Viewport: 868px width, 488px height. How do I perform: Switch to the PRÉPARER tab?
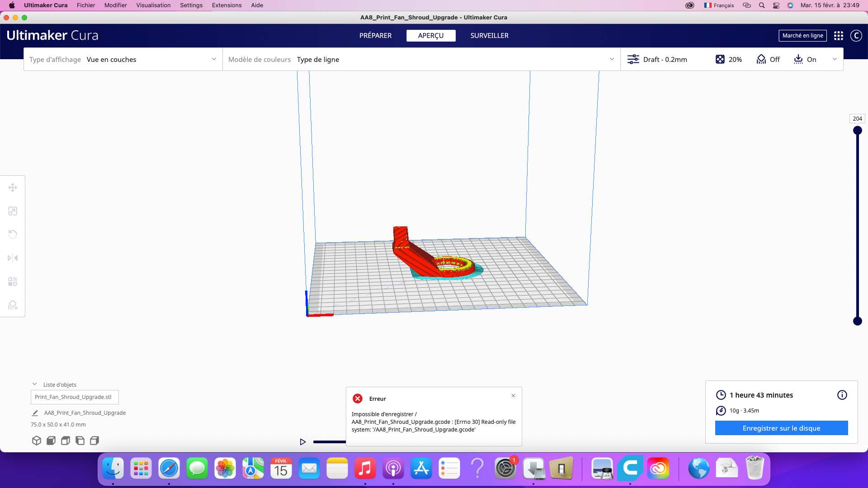coord(375,36)
